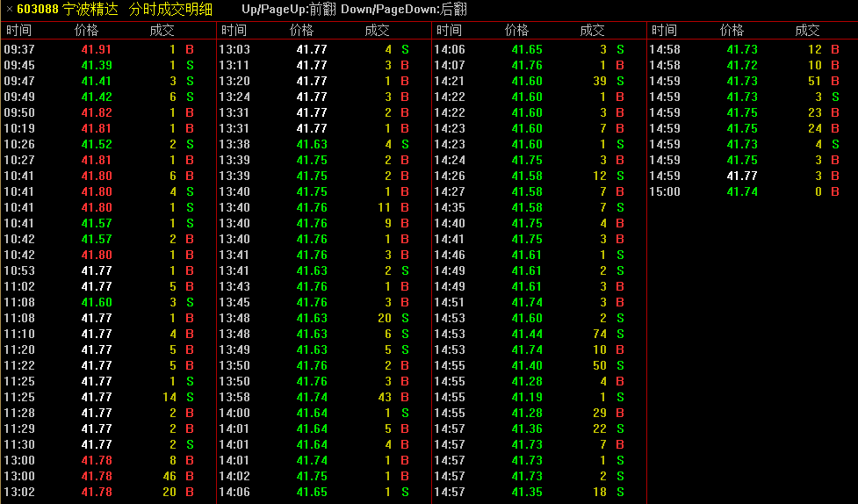
Task: Select the 41.91 price at 09:37
Action: tap(97, 49)
